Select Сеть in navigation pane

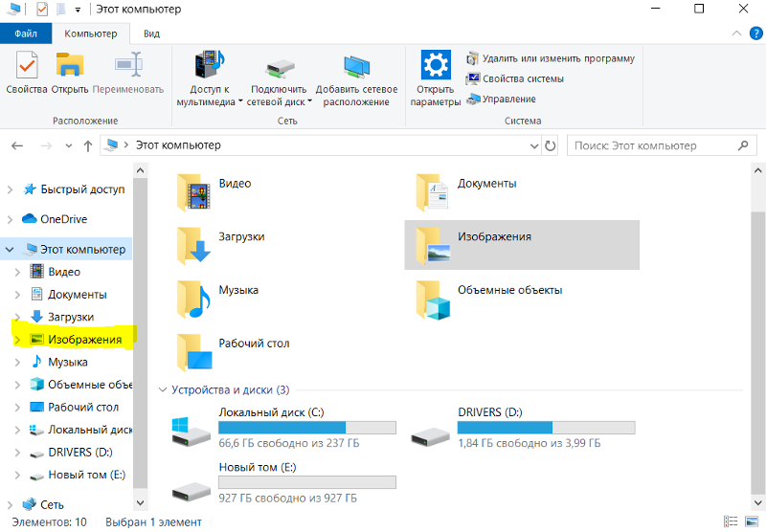(x=52, y=504)
